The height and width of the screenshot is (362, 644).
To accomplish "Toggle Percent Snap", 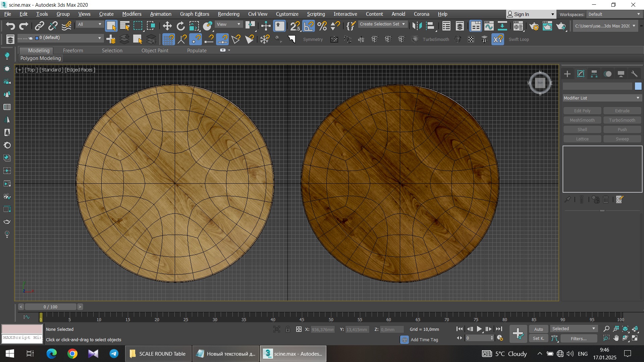I will pyautogui.click(x=322, y=26).
